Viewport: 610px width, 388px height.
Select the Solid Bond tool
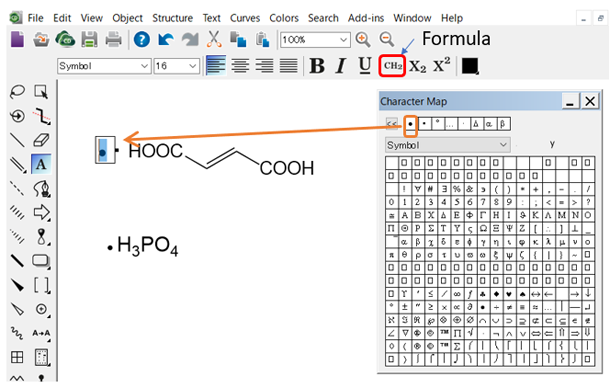[x=17, y=140]
